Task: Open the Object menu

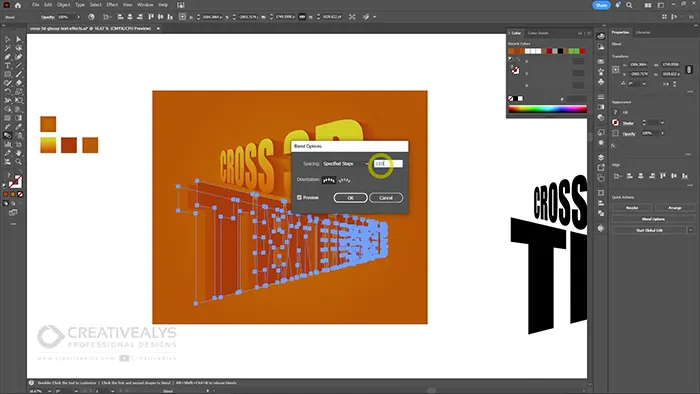Action: 63,5
